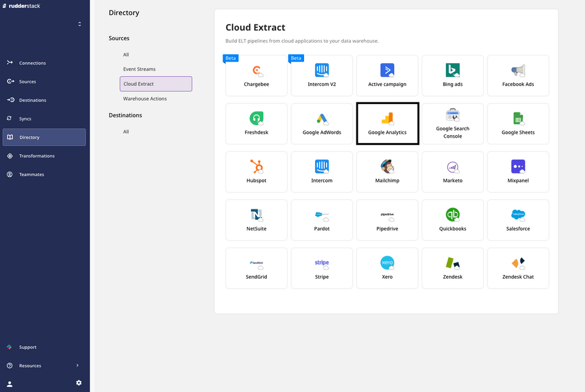Open the Stripe source tile
585x392 pixels.
(x=322, y=268)
